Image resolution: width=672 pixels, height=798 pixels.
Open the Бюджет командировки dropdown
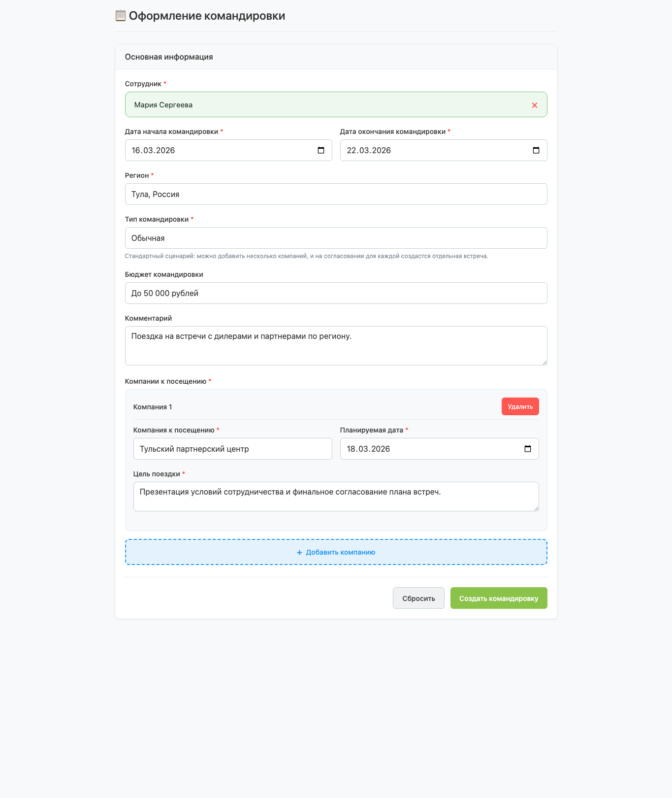click(x=336, y=293)
